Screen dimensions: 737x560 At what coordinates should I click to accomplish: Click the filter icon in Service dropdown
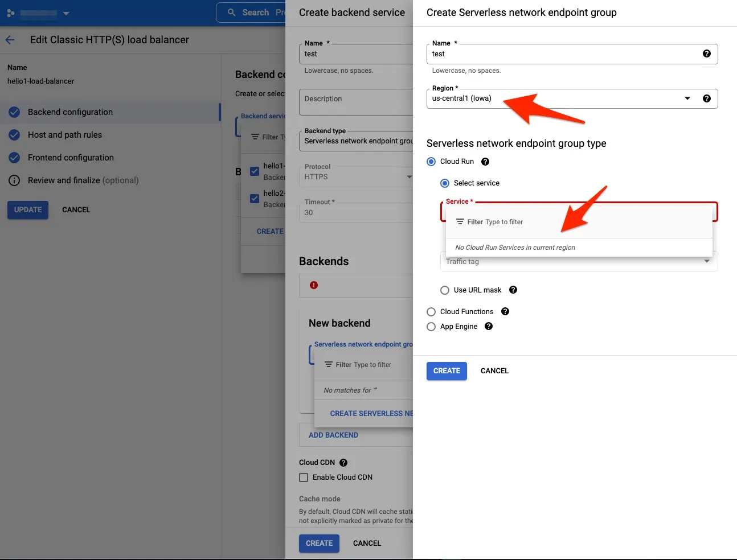click(x=460, y=222)
